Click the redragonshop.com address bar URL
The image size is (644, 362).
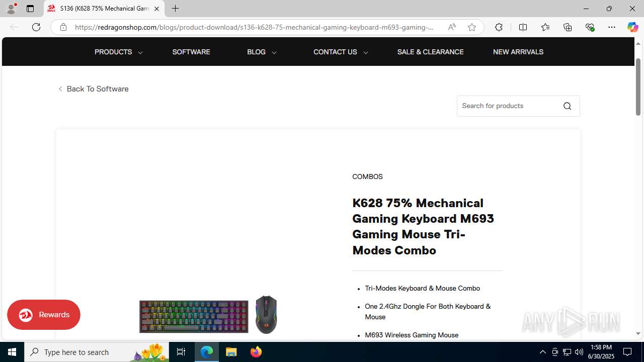254,27
